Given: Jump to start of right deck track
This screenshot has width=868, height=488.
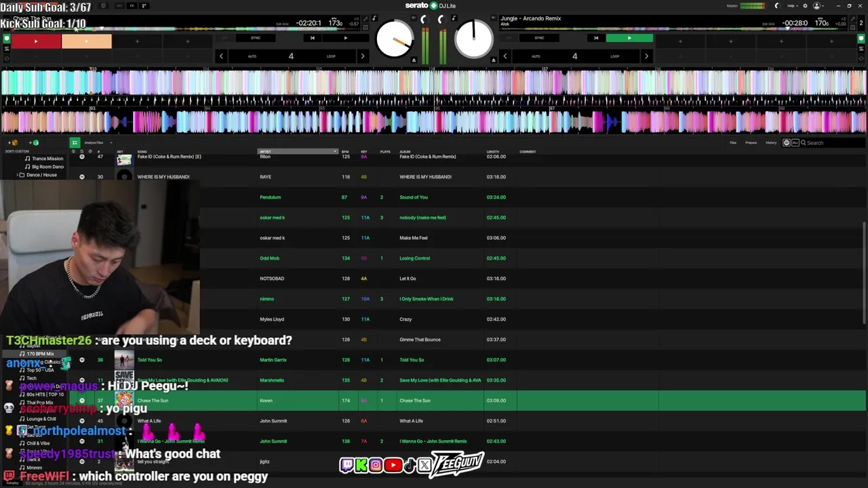Looking at the screenshot, I should point(595,38).
